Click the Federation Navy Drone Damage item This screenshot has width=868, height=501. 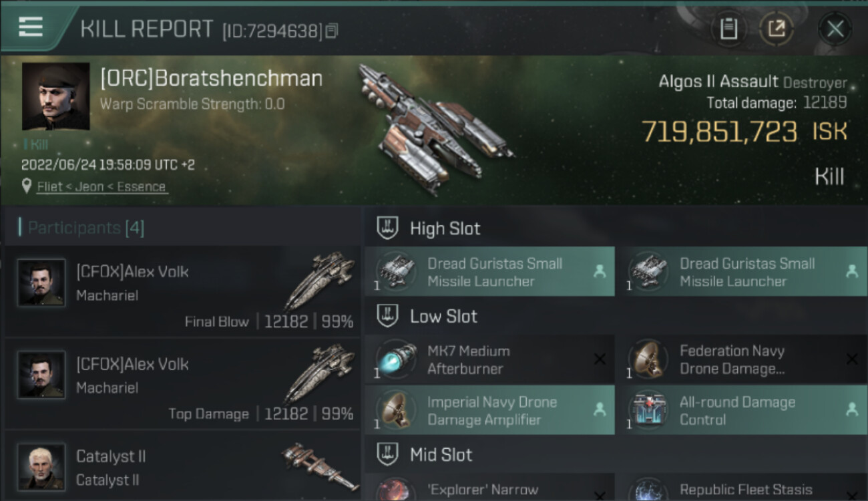tap(742, 359)
